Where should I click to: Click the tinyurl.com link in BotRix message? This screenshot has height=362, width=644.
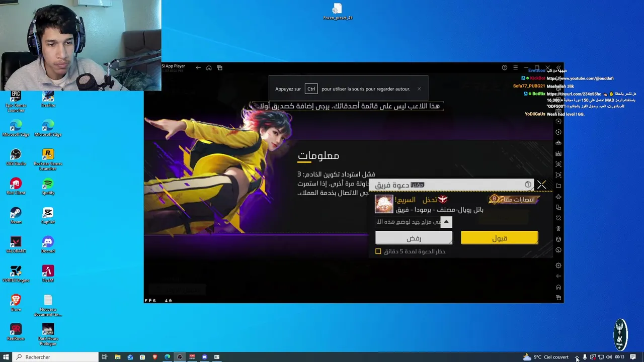(574, 94)
